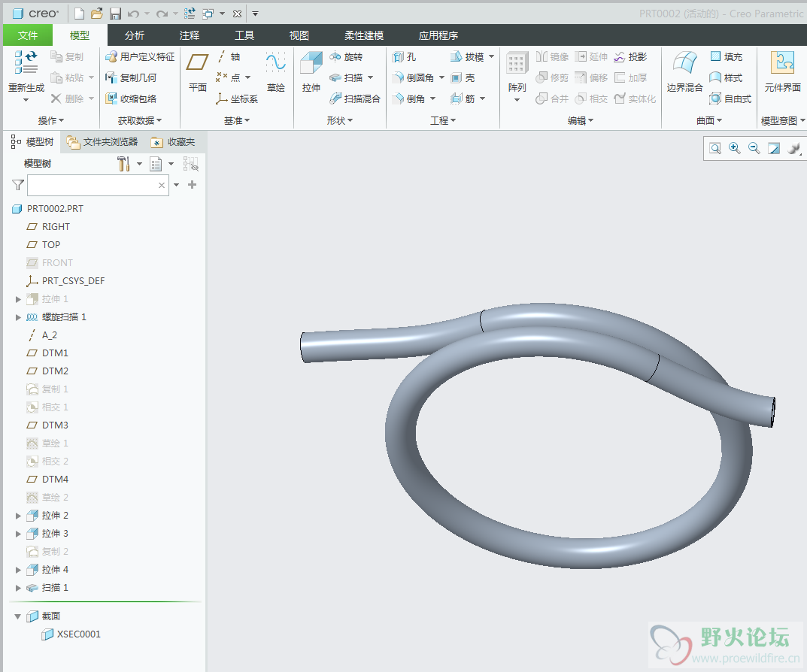Click the Repaint view icon
The image size is (807, 672).
(x=774, y=149)
